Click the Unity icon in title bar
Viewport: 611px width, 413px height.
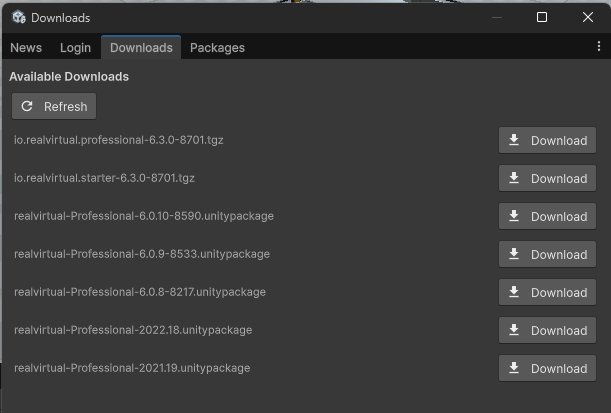tap(18, 17)
